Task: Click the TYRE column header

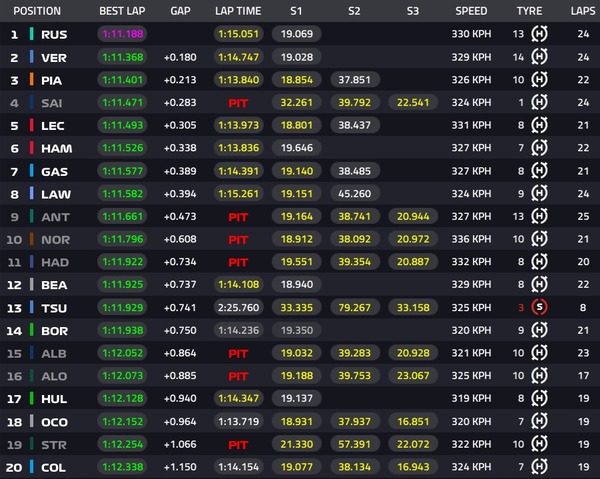Action: 529,11
